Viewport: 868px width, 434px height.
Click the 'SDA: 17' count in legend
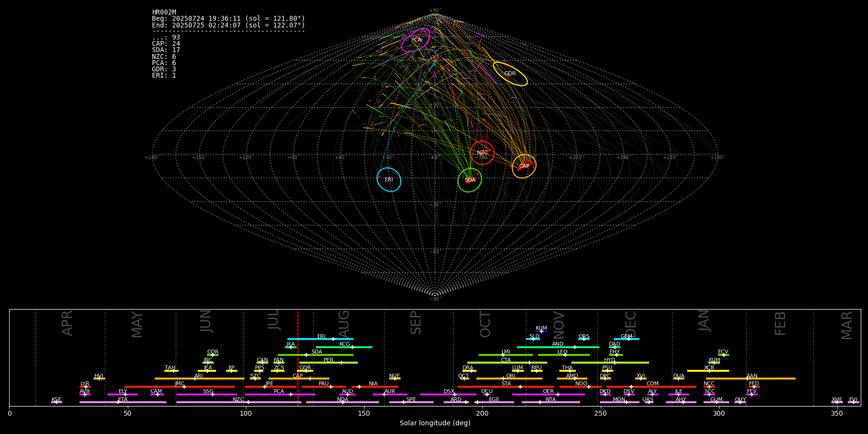[166, 50]
